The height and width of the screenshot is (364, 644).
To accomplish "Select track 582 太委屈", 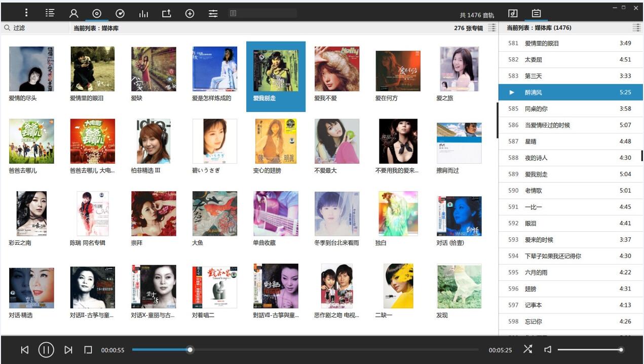I will pos(571,59).
